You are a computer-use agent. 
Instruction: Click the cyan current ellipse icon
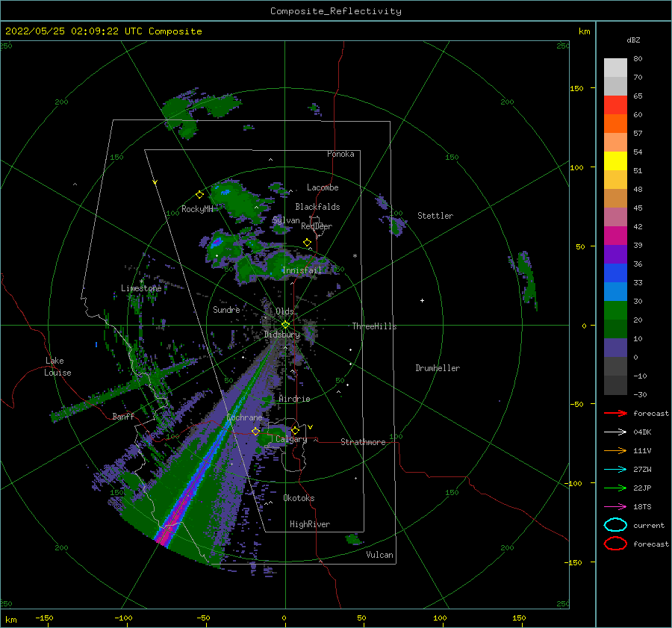tap(615, 525)
